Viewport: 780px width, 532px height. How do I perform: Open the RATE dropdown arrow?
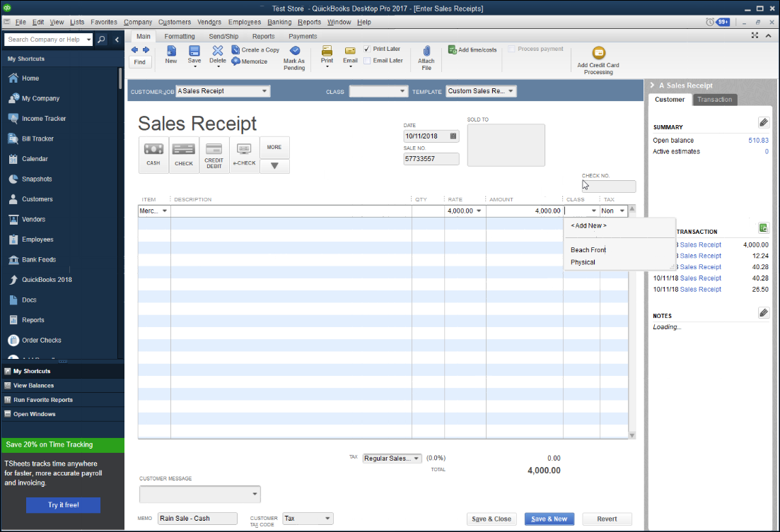pos(479,211)
